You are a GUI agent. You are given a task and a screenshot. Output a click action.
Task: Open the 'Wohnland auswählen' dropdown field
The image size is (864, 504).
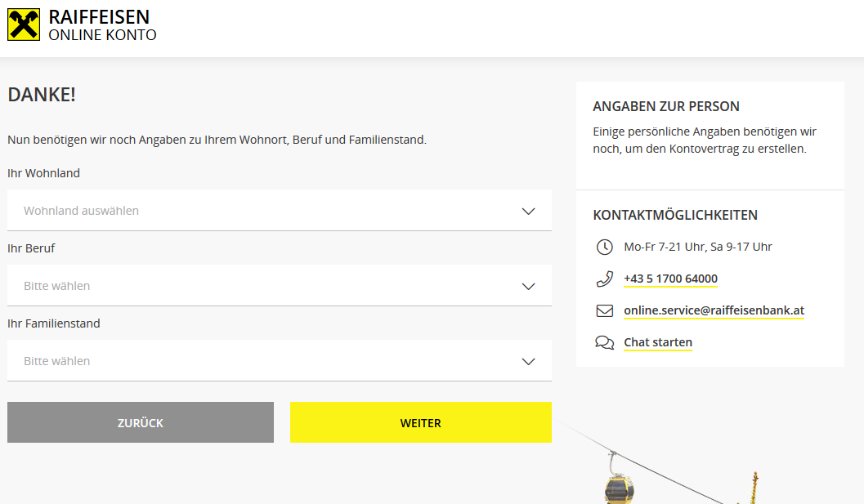tap(262, 211)
